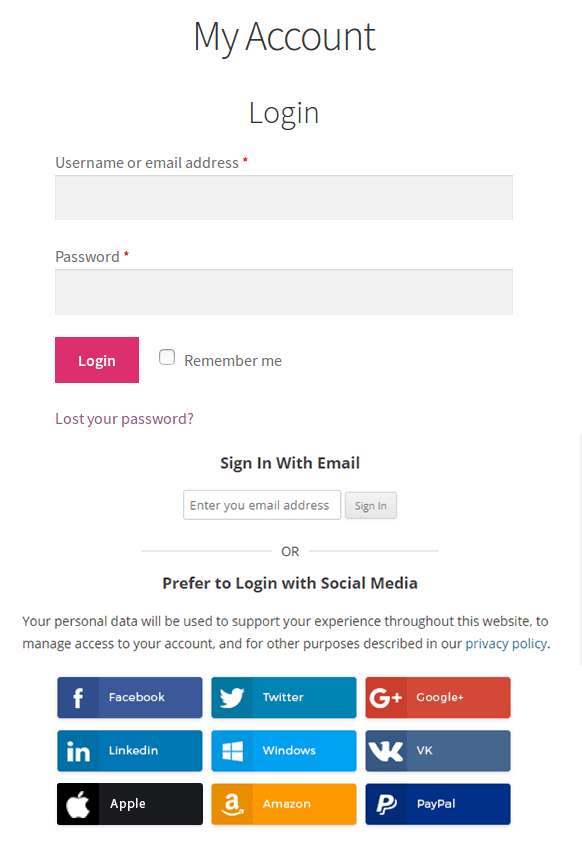Viewport: 582px width, 853px height.
Task: Open the Lost your password link
Action: point(124,418)
